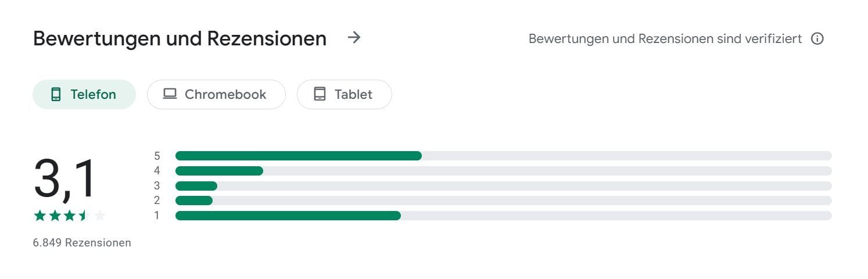Screen dimensions: 868x279
Task: Click 'Bewertungen und Rezensionen sind verifiziert' text
Action: pos(665,39)
